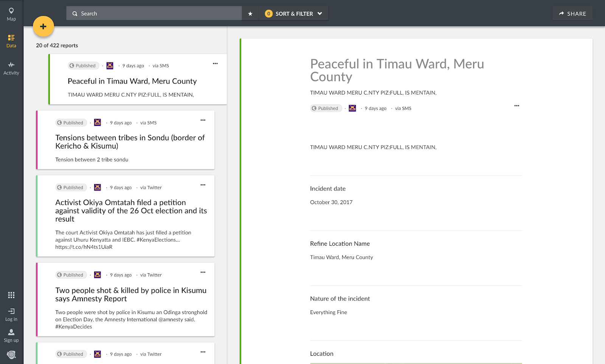Screen dimensions: 605x364
Task: Open more options on Timau Ward list card
Action: pos(215,64)
